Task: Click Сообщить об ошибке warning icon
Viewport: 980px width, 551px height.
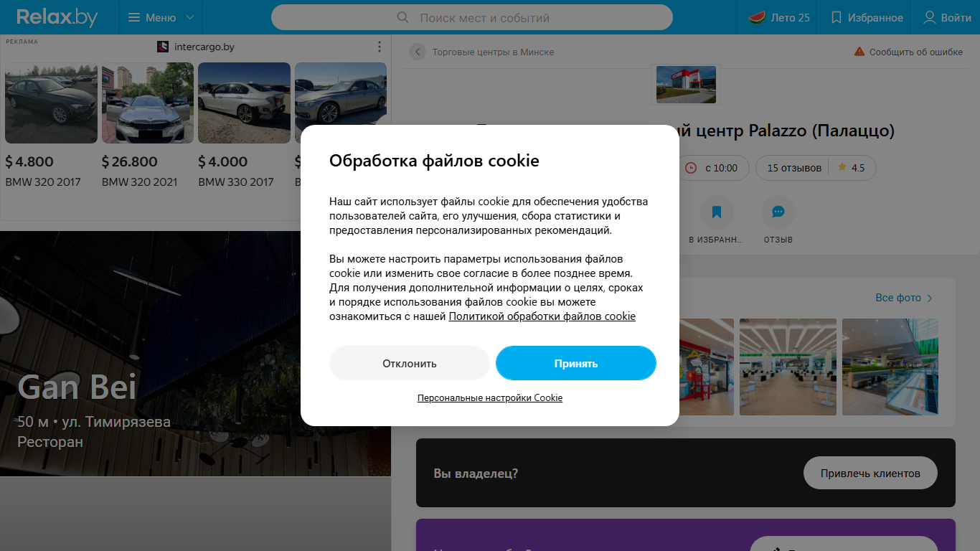Action: pyautogui.click(x=859, y=52)
